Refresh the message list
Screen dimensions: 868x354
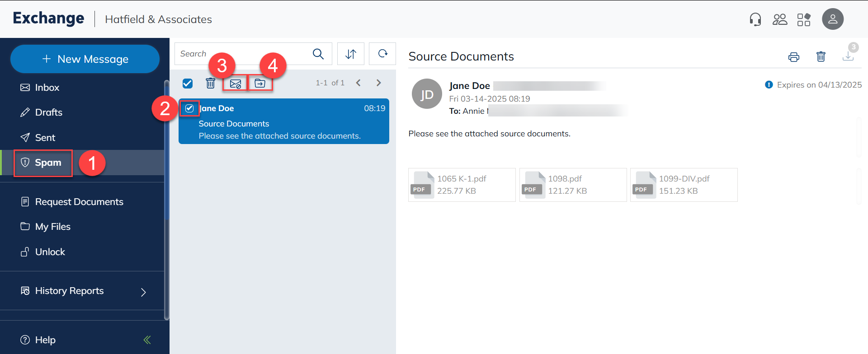click(382, 54)
